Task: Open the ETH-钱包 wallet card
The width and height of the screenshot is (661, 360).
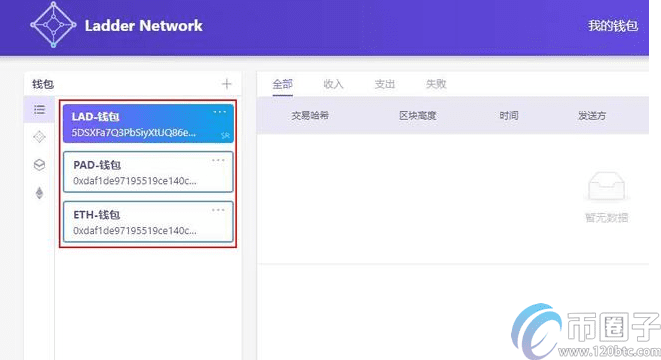Action: click(x=148, y=222)
